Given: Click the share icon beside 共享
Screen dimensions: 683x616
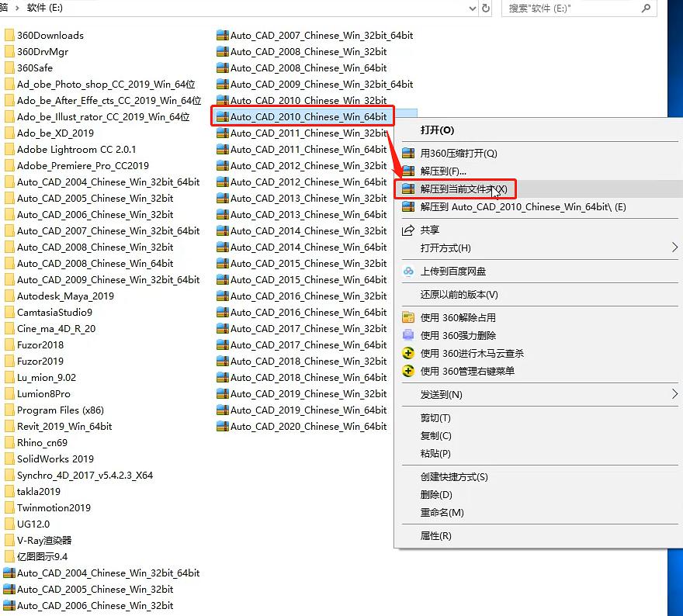Looking at the screenshot, I should pyautogui.click(x=408, y=230).
